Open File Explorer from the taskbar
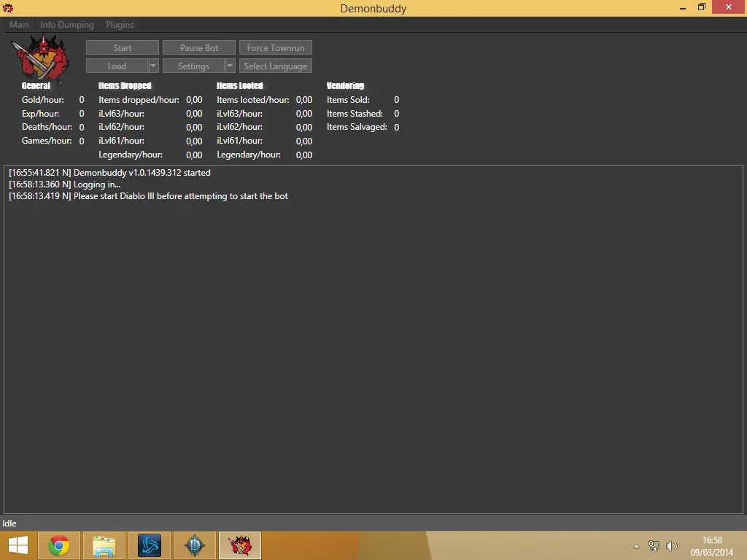747x560 pixels. point(104,545)
